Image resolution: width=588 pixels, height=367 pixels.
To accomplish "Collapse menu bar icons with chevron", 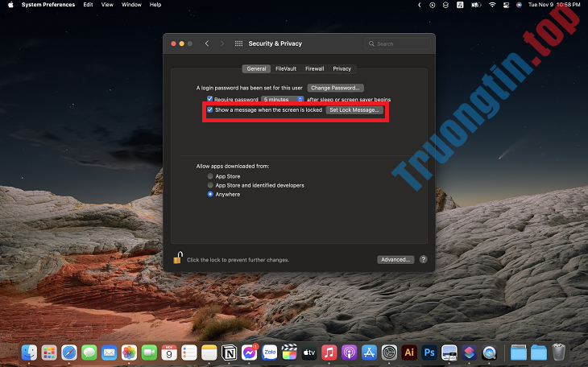I will (x=419, y=5).
